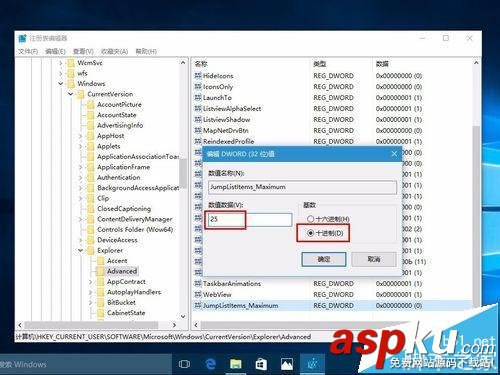This screenshot has width=500, height=375.
Task: Click the value data field containing 25
Action: point(250,219)
